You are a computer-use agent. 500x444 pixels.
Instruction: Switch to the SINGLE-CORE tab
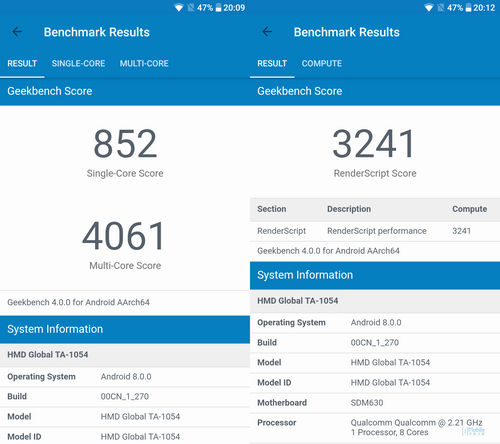click(x=78, y=63)
